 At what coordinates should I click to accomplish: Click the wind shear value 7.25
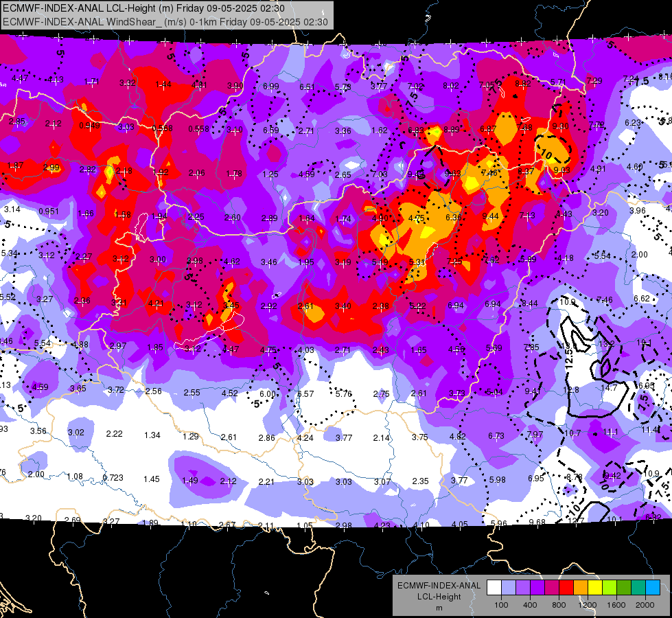[454, 261]
